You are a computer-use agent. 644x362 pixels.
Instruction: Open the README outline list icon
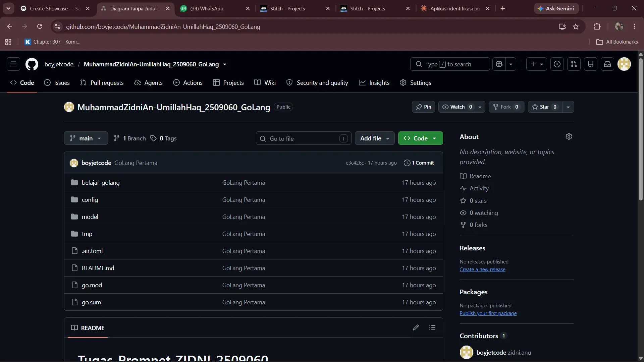click(x=432, y=327)
